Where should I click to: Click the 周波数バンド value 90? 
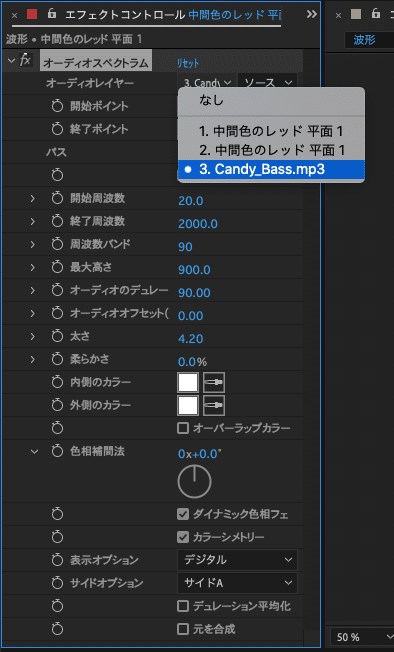point(185,247)
